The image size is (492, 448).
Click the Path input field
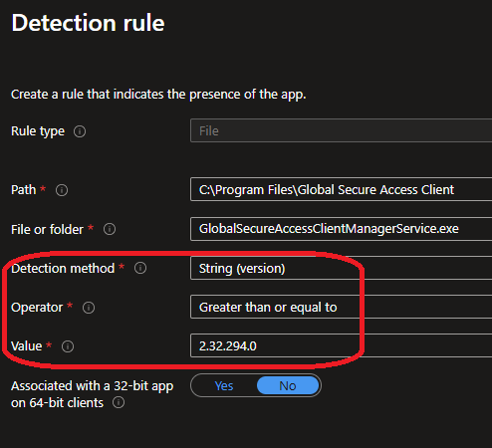[x=342, y=189]
